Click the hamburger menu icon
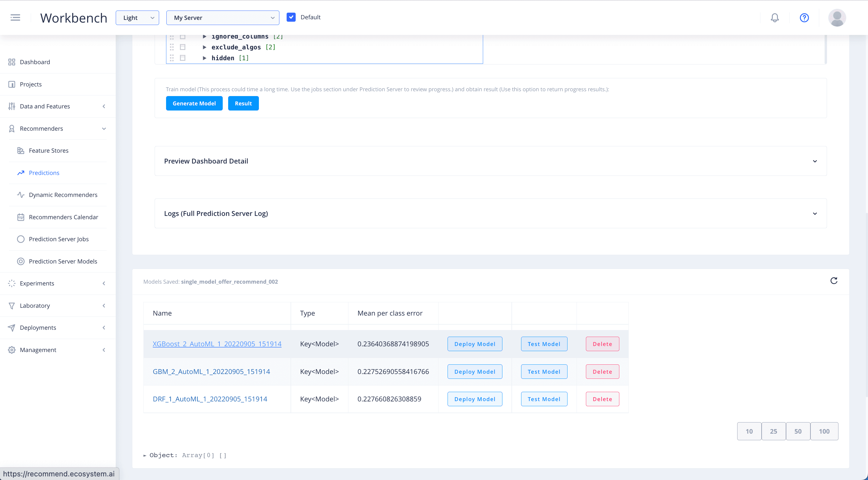Image resolution: width=868 pixels, height=480 pixels. [15, 17]
